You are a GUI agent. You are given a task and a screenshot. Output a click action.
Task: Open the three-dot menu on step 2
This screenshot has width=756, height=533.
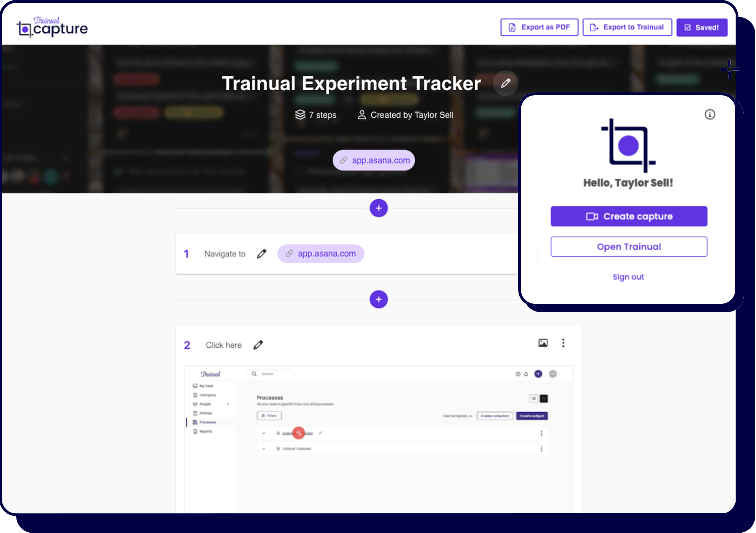coord(563,343)
